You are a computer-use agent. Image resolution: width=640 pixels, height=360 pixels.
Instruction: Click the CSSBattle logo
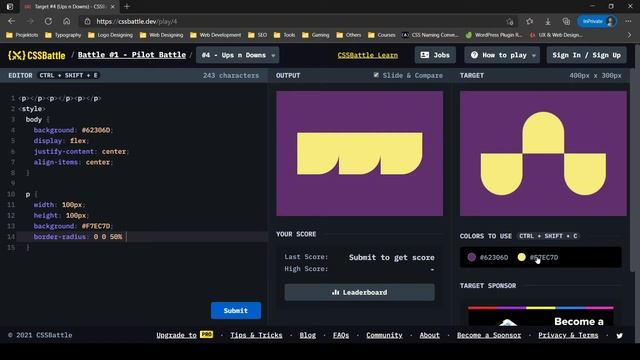[36, 55]
